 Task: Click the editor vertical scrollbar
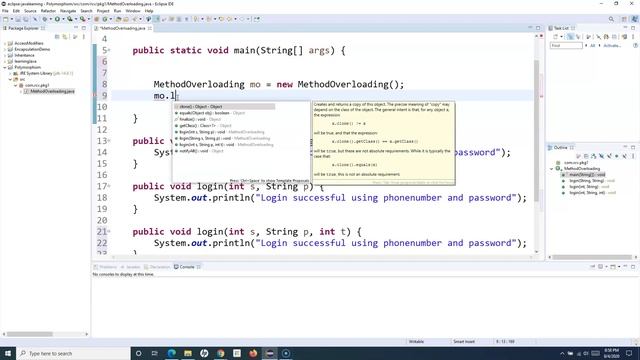[x=537, y=131]
